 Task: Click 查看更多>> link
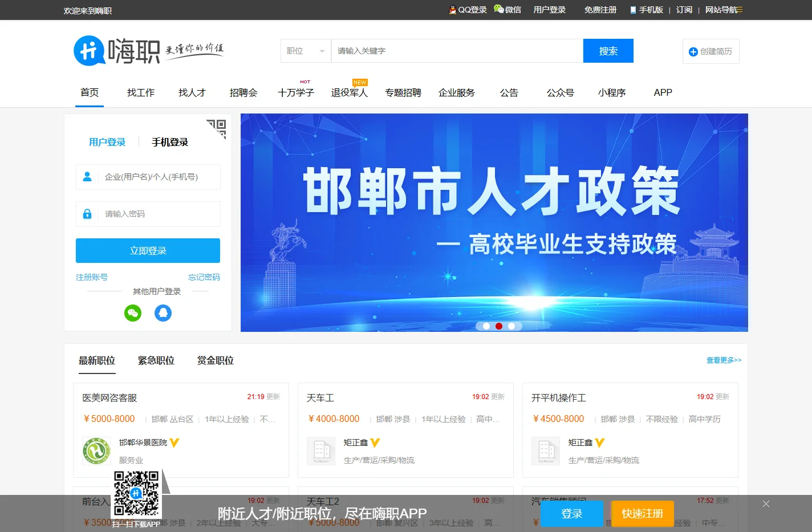pos(724,360)
